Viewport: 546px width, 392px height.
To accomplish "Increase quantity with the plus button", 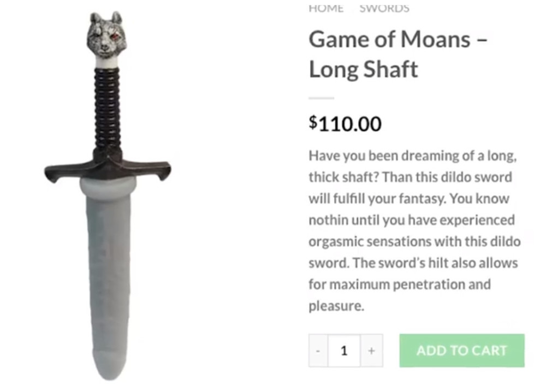I will click(x=371, y=351).
